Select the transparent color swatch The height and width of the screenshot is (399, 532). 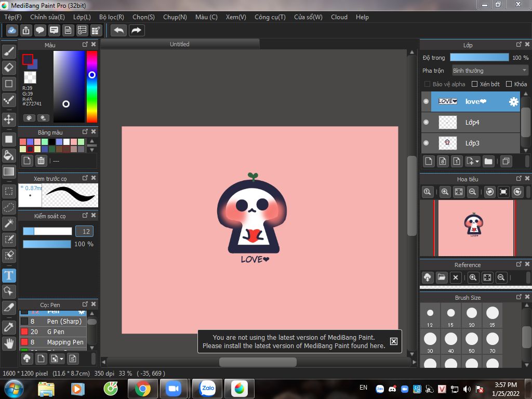coord(30,77)
